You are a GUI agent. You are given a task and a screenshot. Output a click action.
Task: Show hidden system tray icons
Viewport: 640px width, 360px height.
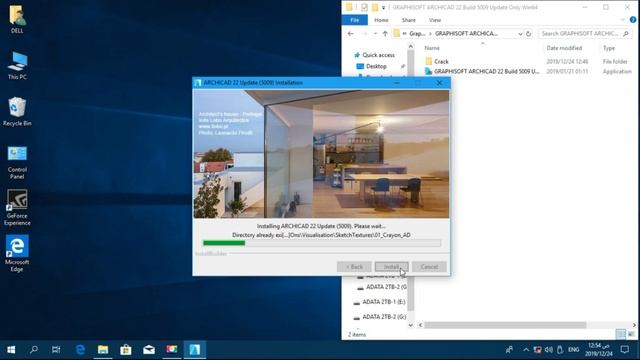pos(526,350)
